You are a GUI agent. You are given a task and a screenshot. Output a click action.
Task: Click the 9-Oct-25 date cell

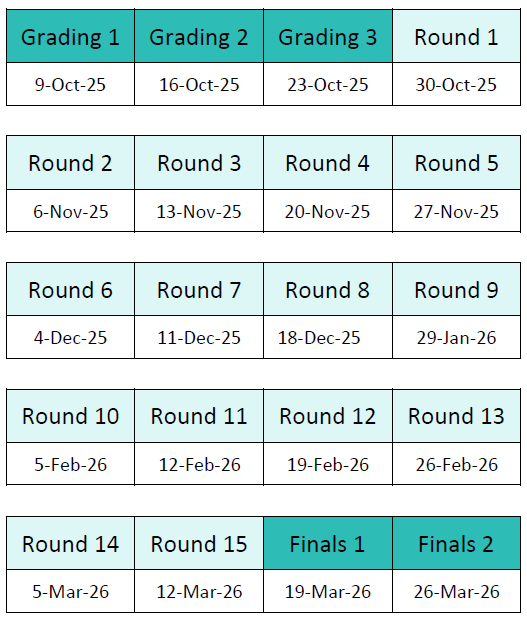coord(70,84)
